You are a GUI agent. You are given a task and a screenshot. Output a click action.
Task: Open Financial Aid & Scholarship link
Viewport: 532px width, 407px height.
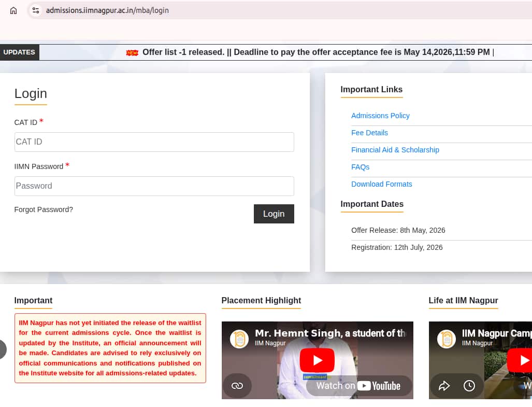(395, 150)
